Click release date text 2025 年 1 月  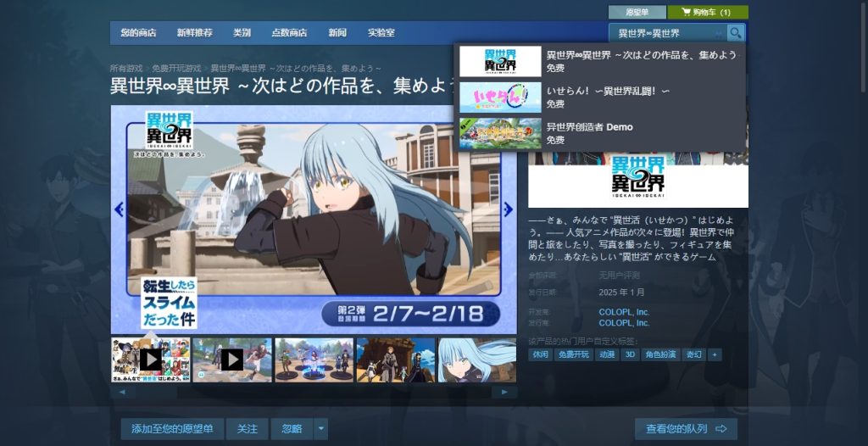click(621, 292)
